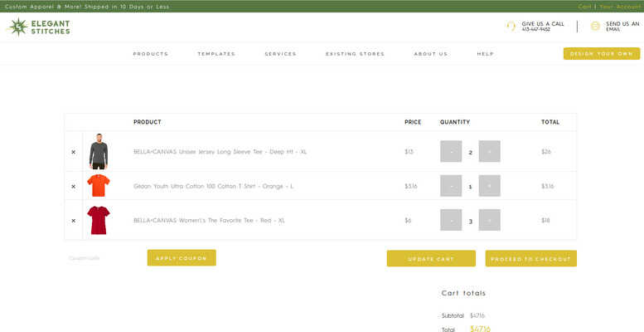644x332 pixels.
Task: Click the email envelope icon
Action: (x=595, y=27)
